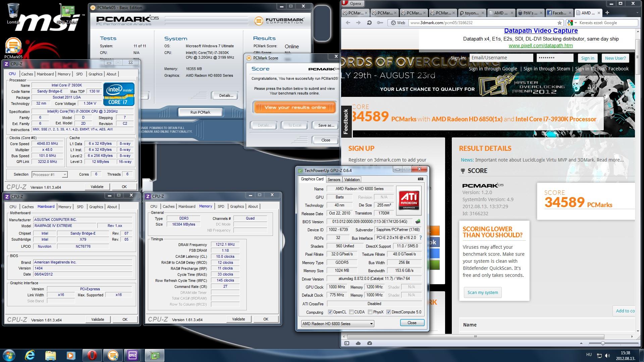
Task: Switch to CPU-Z in the taskbar
Action: 132,355
